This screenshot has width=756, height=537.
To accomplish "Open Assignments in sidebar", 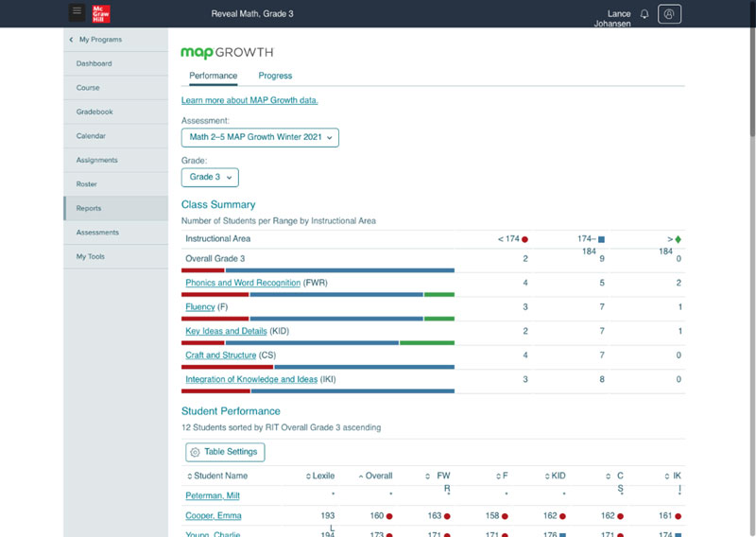I will 115,160.
